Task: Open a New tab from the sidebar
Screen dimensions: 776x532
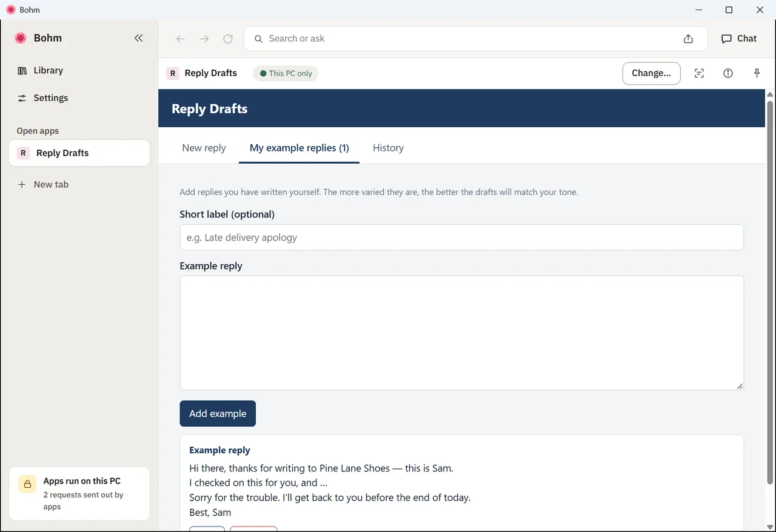Action: coord(79,185)
